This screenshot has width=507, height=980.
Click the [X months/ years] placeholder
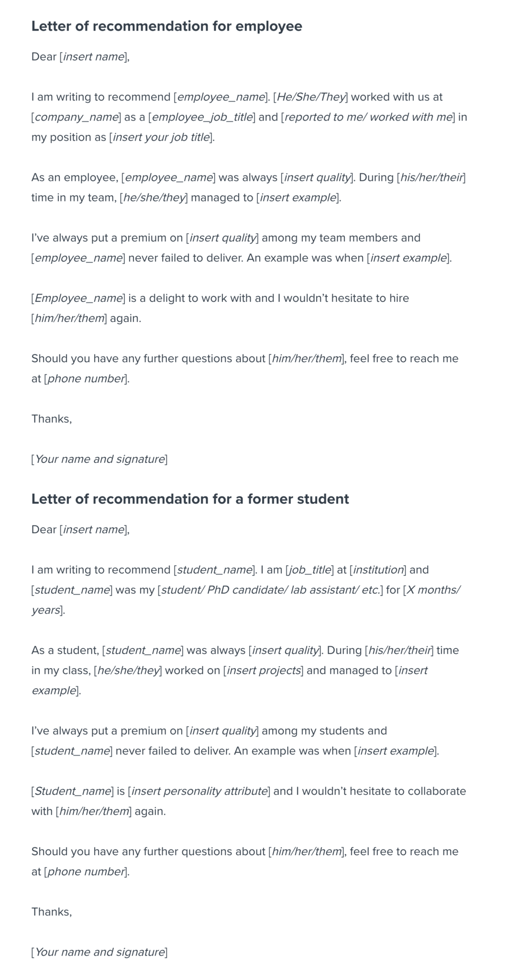tap(431, 590)
